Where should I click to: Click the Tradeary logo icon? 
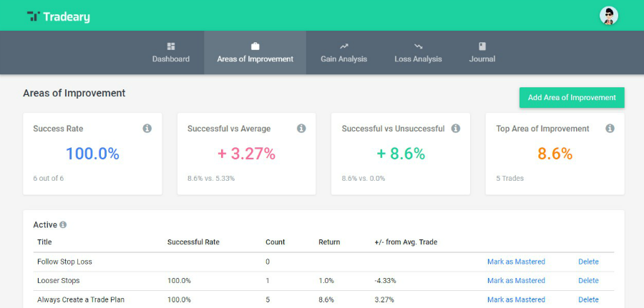[x=33, y=16]
